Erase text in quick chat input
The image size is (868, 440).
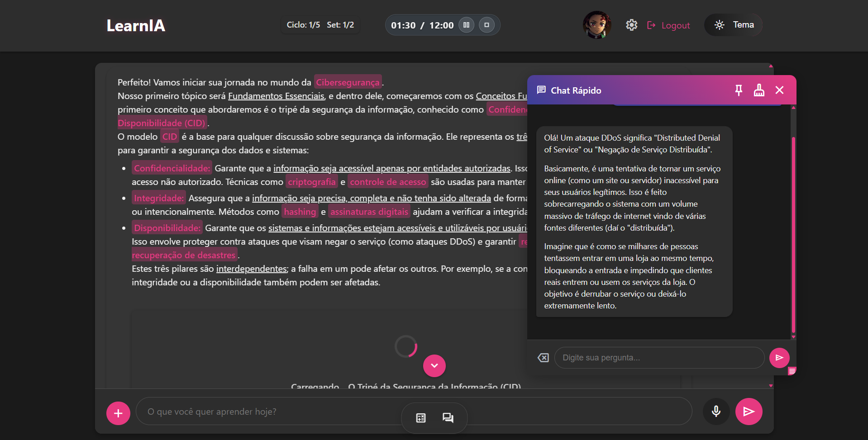pos(543,358)
